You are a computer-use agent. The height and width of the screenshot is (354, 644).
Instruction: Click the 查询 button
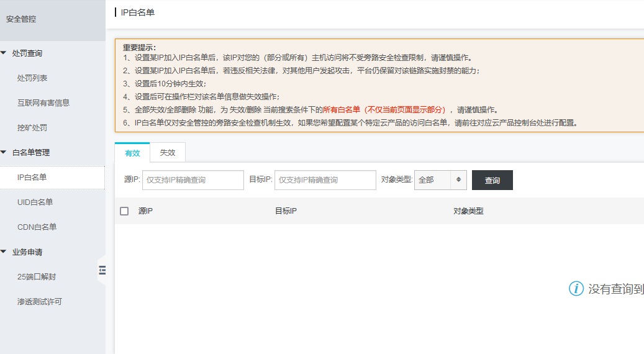pos(492,180)
